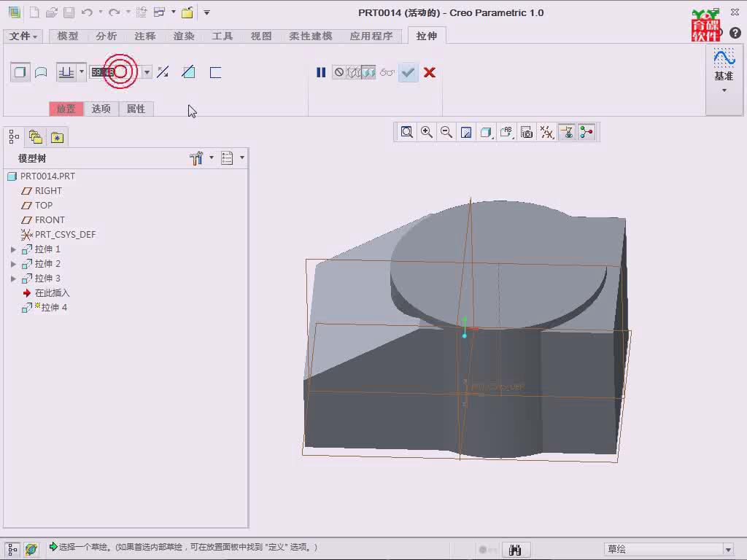
Task: Expand the 拉伸 2 tree node
Action: 13,264
